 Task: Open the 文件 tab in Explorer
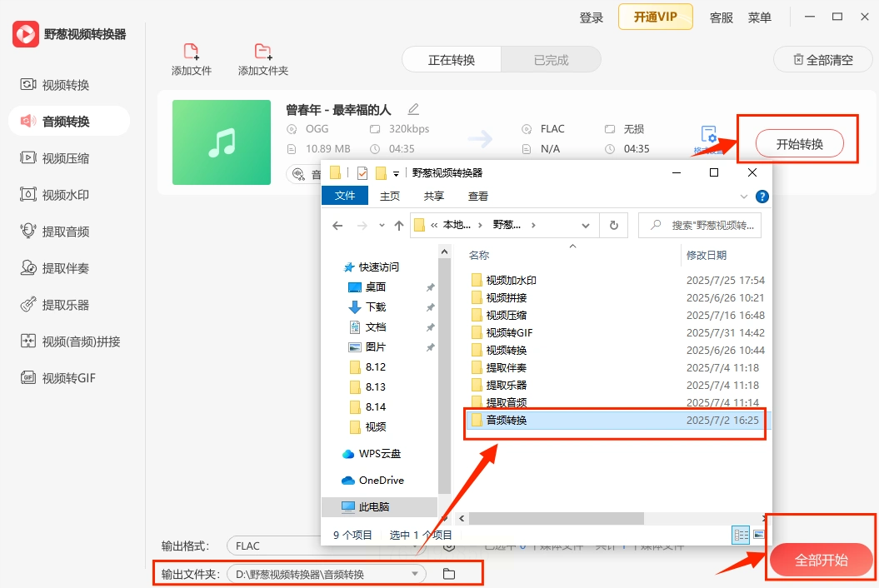point(345,195)
